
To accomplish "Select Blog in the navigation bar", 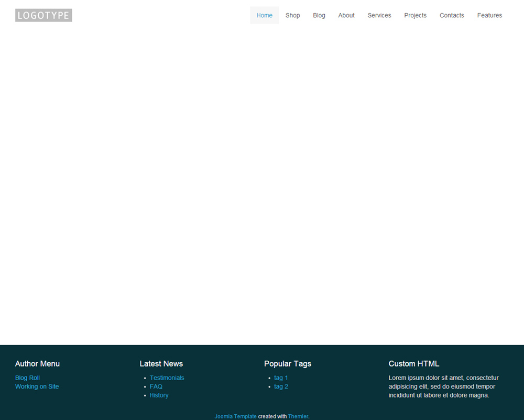I will (x=319, y=15).
